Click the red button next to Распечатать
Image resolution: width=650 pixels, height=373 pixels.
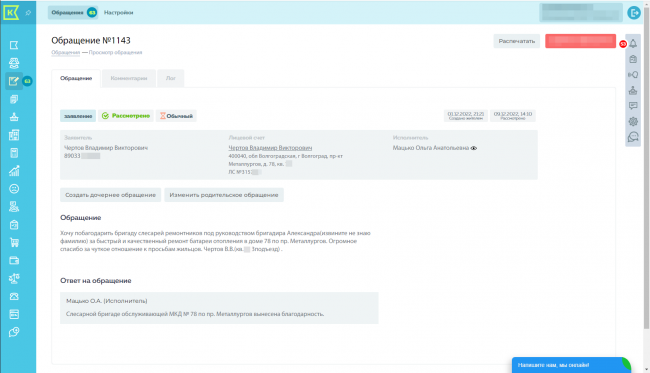tap(580, 41)
